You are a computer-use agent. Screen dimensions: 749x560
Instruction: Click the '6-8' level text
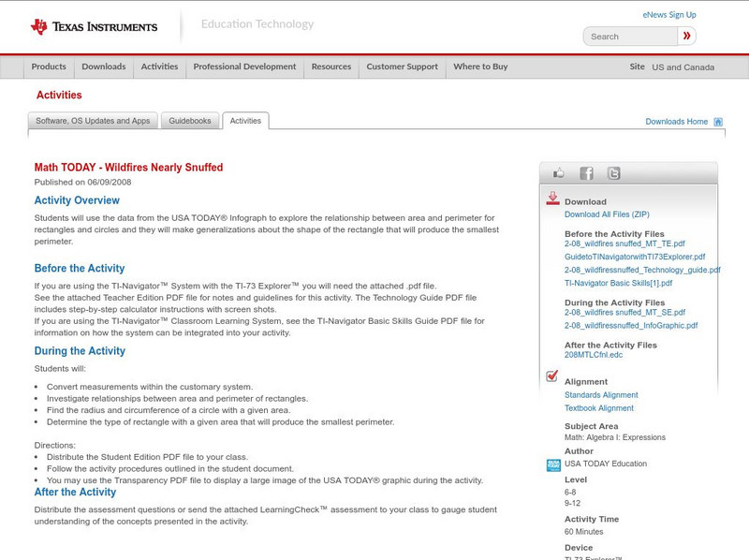[x=570, y=493]
